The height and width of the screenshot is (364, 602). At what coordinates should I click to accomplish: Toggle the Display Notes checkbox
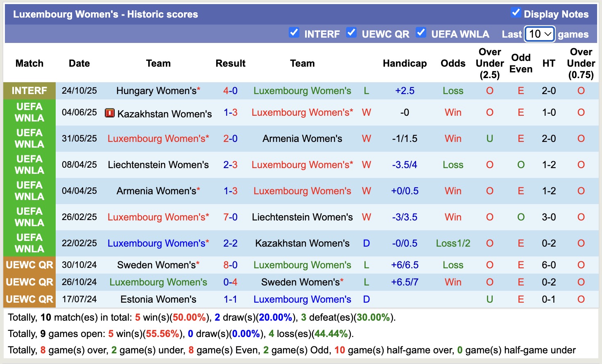tap(515, 13)
